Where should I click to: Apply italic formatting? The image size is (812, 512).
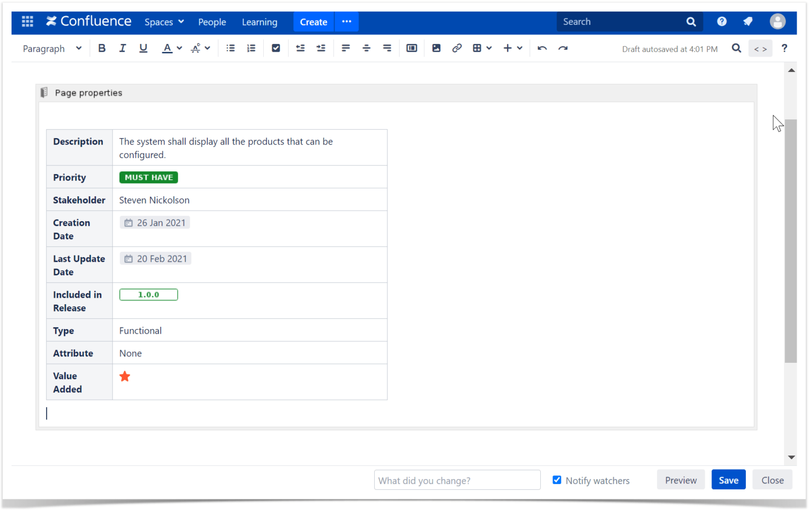122,48
